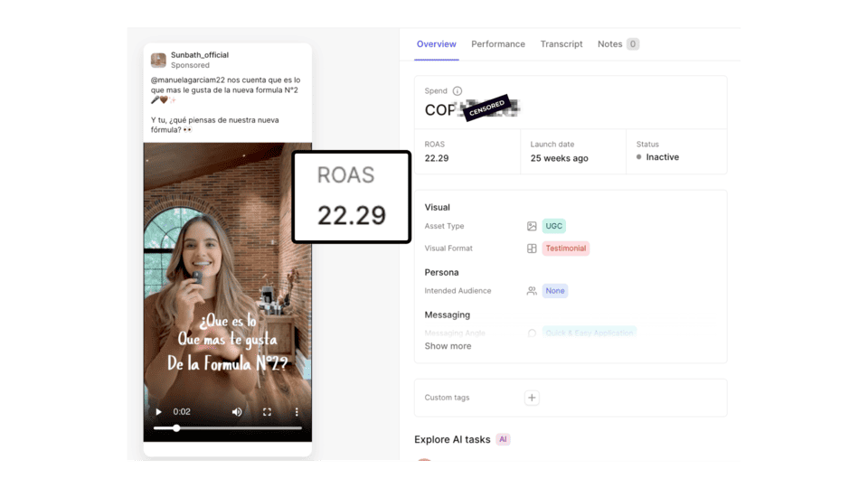Viewport: 868px width, 488px height.
Task: Click the @manuelagarciam22 caption text
Action: click(x=187, y=80)
